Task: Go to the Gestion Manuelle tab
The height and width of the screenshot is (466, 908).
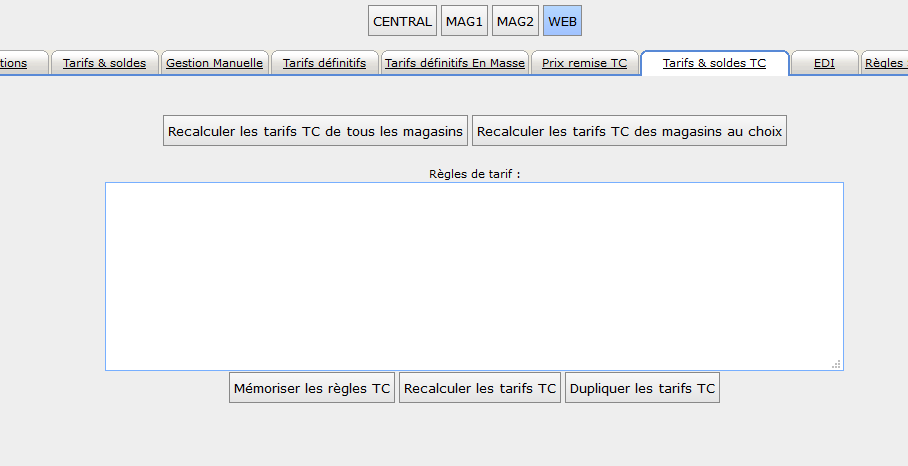Action: (214, 63)
